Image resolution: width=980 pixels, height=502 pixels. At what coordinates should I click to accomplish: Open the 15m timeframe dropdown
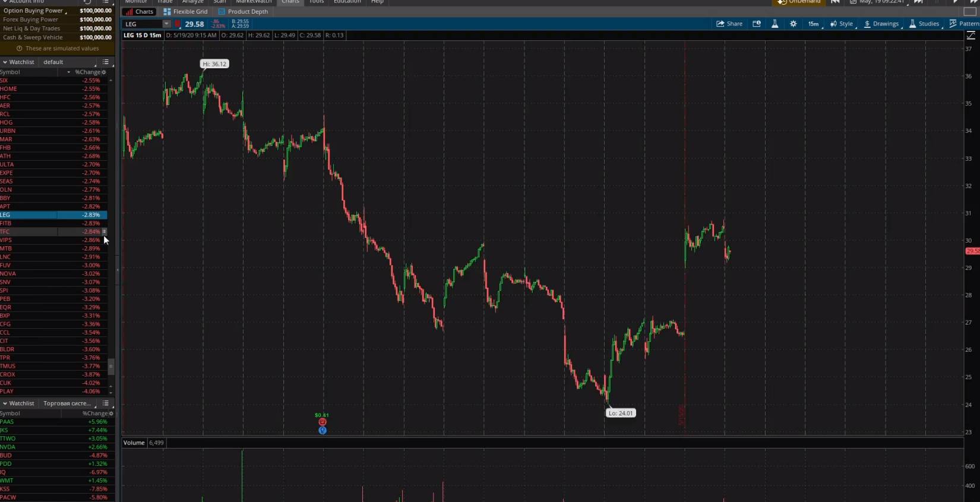(x=813, y=24)
